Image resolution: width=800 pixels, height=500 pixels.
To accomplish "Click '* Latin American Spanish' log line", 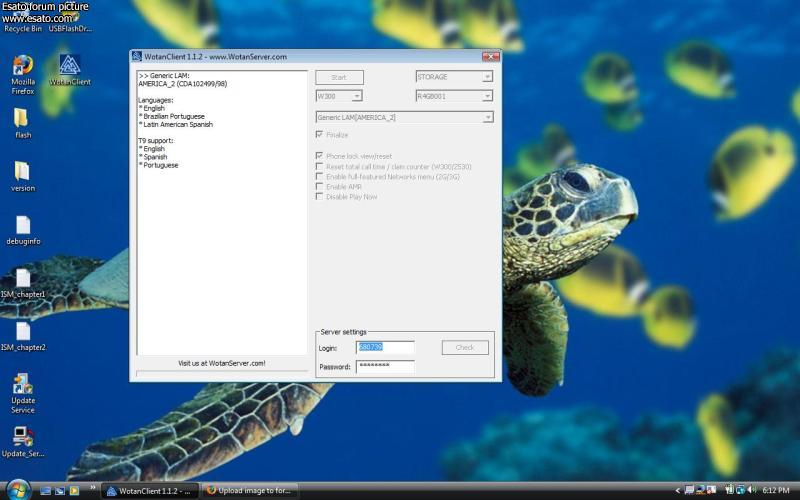I will 176,124.
